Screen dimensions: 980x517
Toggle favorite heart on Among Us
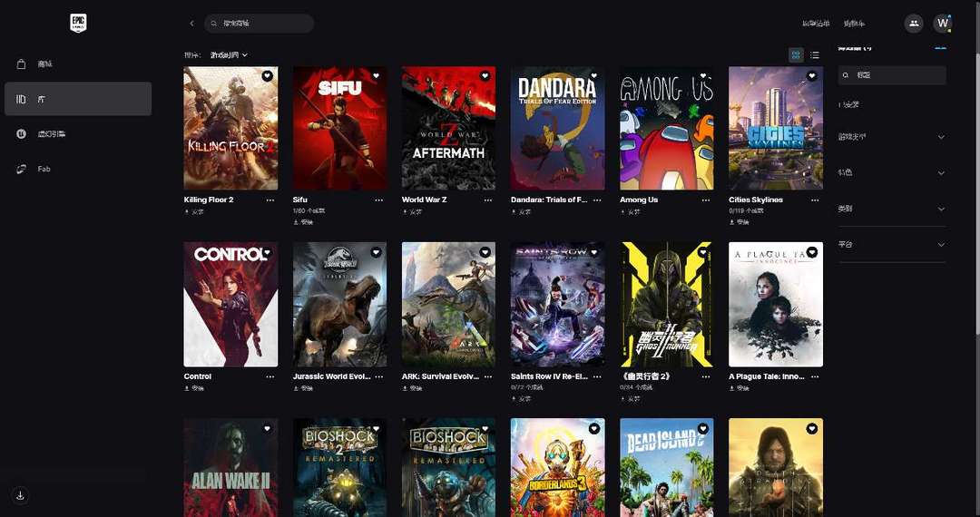tap(703, 76)
